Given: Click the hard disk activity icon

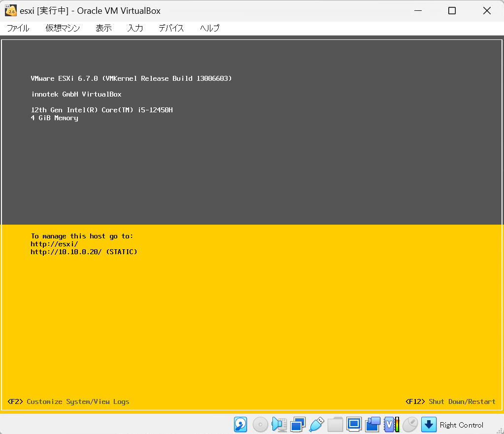Looking at the screenshot, I should [x=240, y=425].
